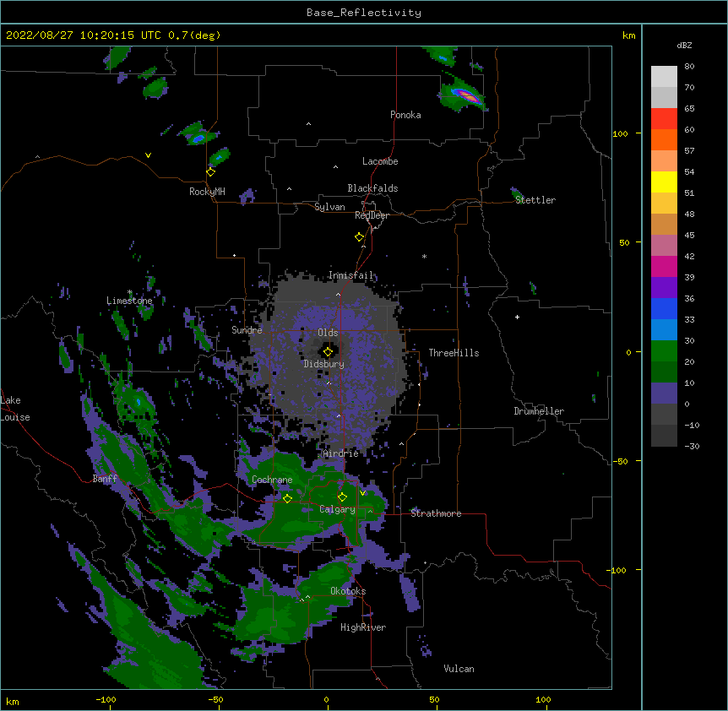Select the blue 33-36 dBZ legend swatch
Screen dimensions: 728x711
664,308
